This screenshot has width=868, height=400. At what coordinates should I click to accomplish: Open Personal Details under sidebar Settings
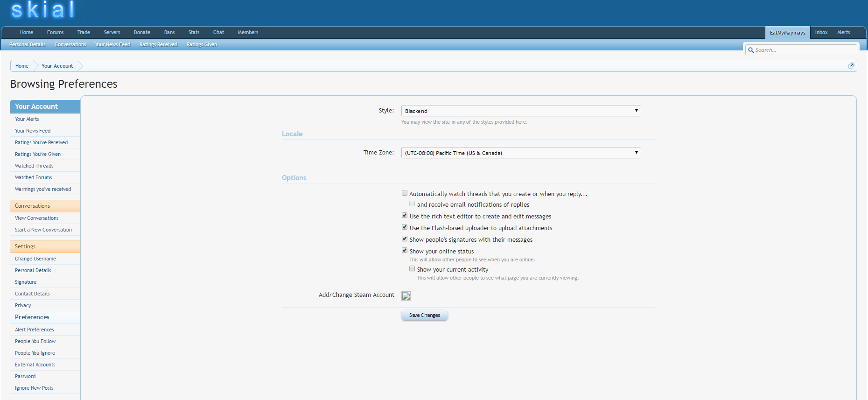pos(45,270)
